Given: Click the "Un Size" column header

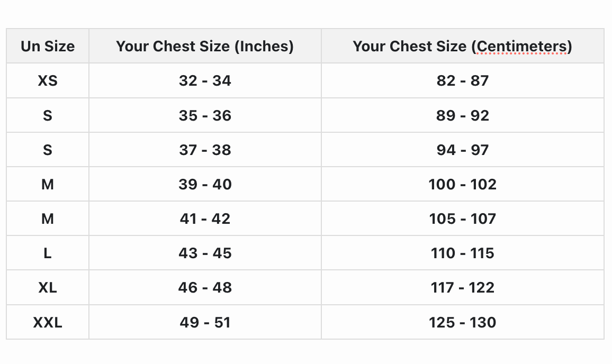Looking at the screenshot, I should tap(48, 47).
